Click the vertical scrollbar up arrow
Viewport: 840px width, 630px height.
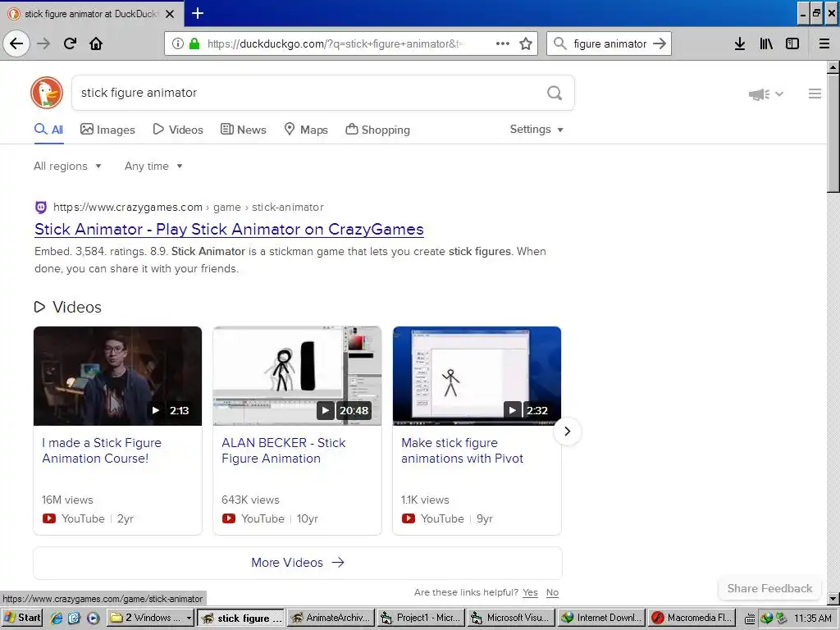pyautogui.click(x=833, y=67)
